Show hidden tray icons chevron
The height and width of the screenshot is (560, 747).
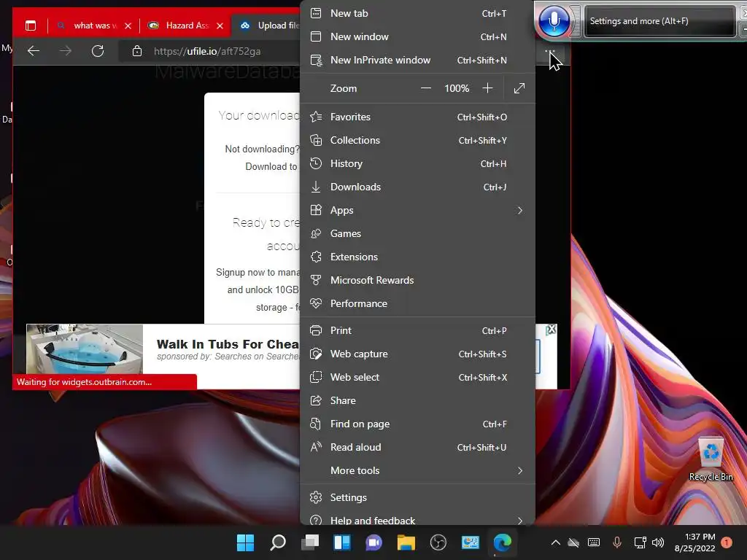[x=555, y=542]
